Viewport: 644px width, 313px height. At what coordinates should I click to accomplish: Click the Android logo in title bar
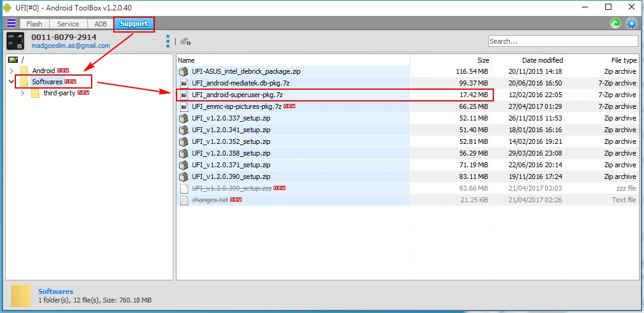pos(7,7)
